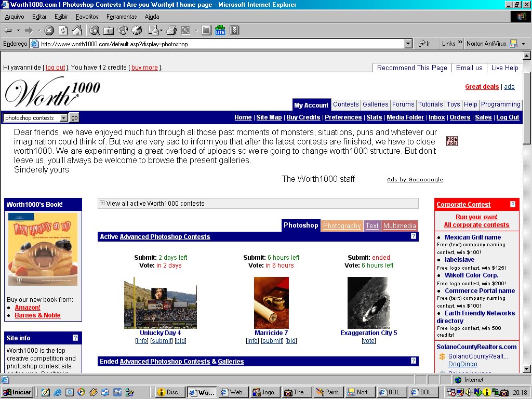The image size is (532, 399).
Task: Switch to the Text contest tab
Action: [x=372, y=225]
